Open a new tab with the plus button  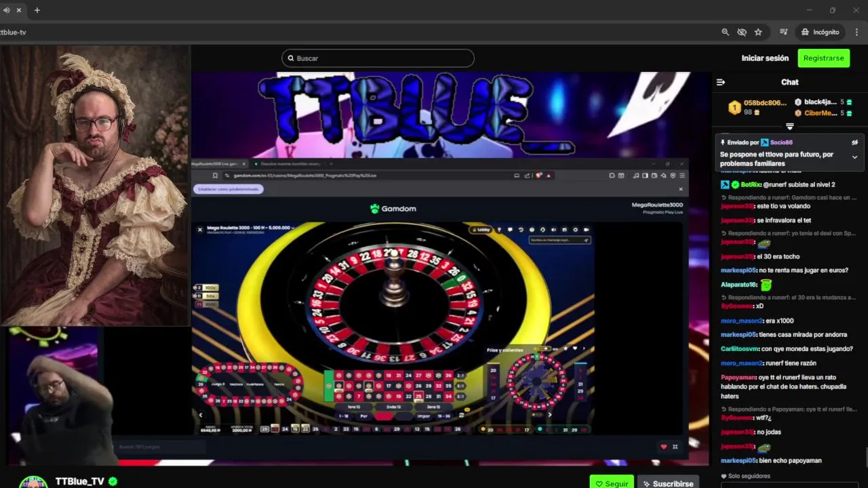pos(37,10)
